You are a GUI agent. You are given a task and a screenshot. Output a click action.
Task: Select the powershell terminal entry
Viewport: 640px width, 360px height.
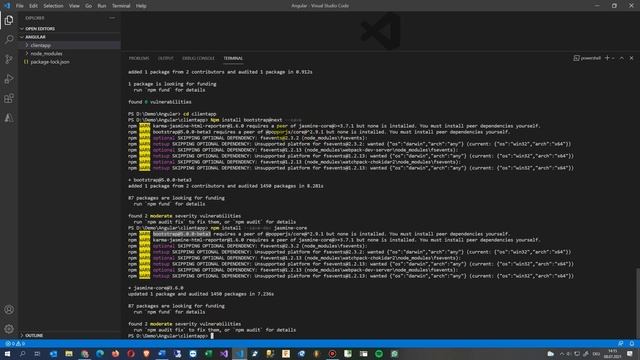(x=587, y=58)
